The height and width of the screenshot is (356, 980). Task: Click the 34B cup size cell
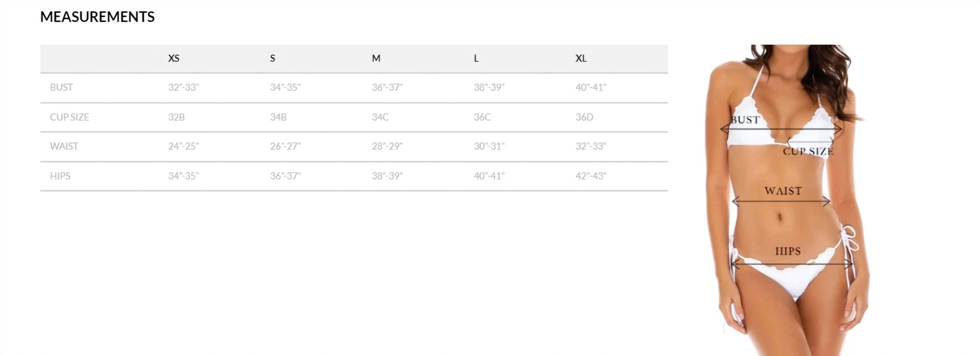tap(278, 117)
